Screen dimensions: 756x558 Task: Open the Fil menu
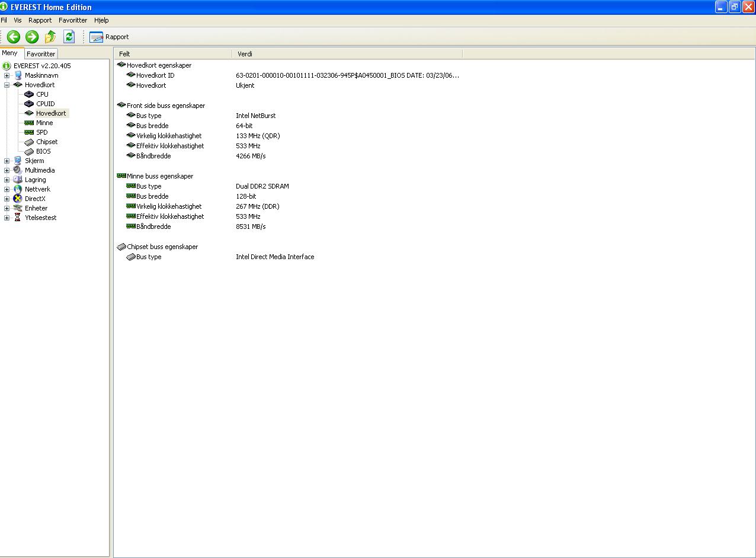(x=4, y=20)
